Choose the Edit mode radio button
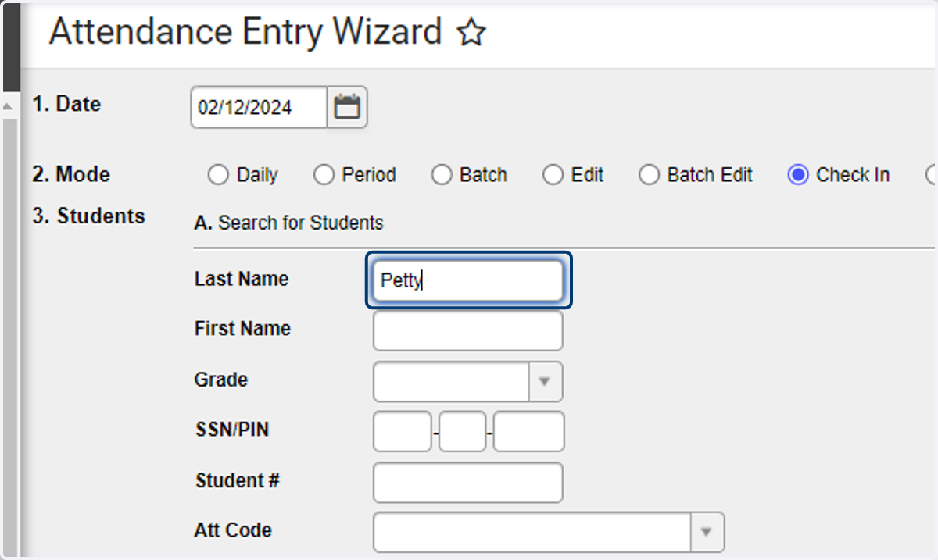 pyautogui.click(x=553, y=175)
